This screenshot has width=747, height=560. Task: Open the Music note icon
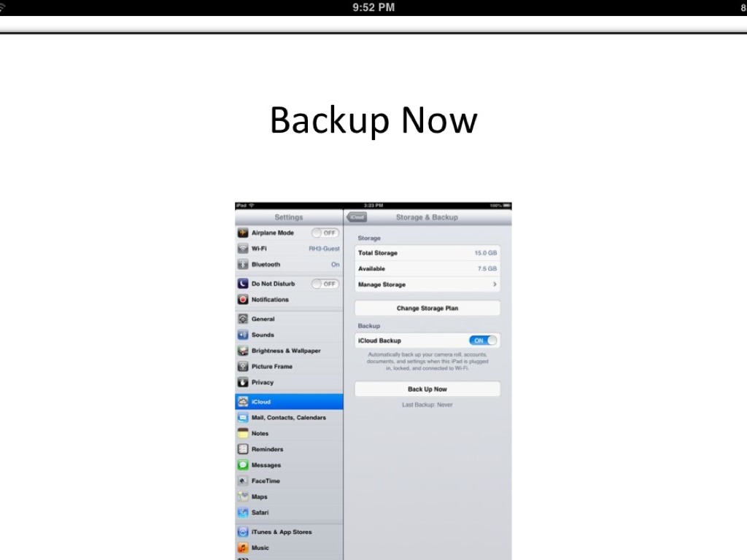243,548
